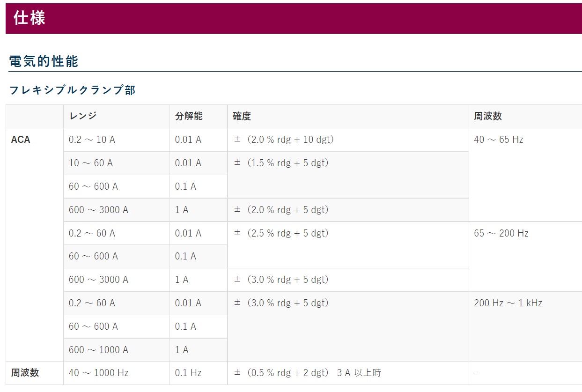The image size is (582, 392).
Task: Select the 600 ~ 1000 A range cell
Action: pyautogui.click(x=117, y=350)
